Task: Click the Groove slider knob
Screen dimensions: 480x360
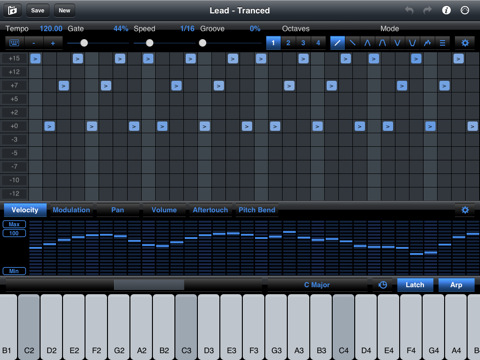Action: click(202, 43)
